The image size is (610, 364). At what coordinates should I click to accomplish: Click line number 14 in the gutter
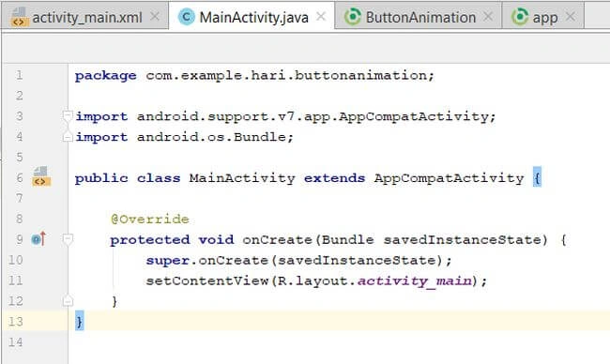point(16,341)
